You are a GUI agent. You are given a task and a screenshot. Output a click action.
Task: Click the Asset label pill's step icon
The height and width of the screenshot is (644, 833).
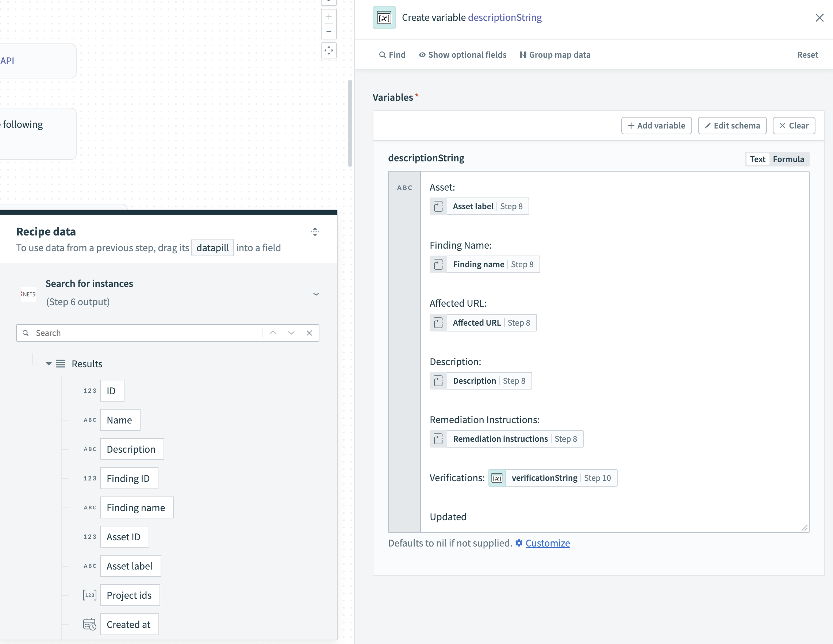pos(438,206)
